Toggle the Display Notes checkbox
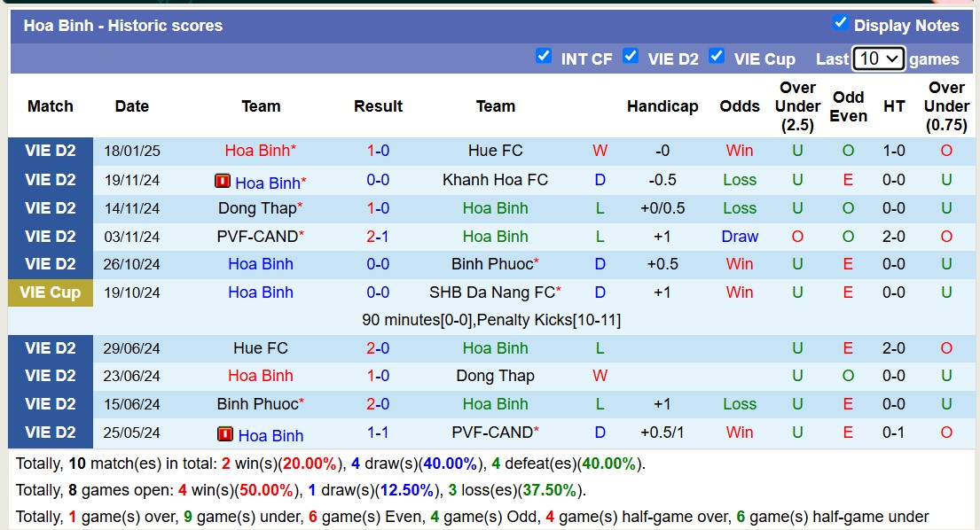Viewport: 980px width, 530px height. tap(841, 23)
